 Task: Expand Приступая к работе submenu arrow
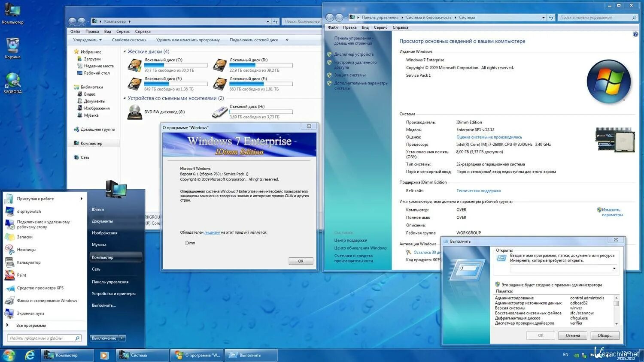pyautogui.click(x=82, y=199)
